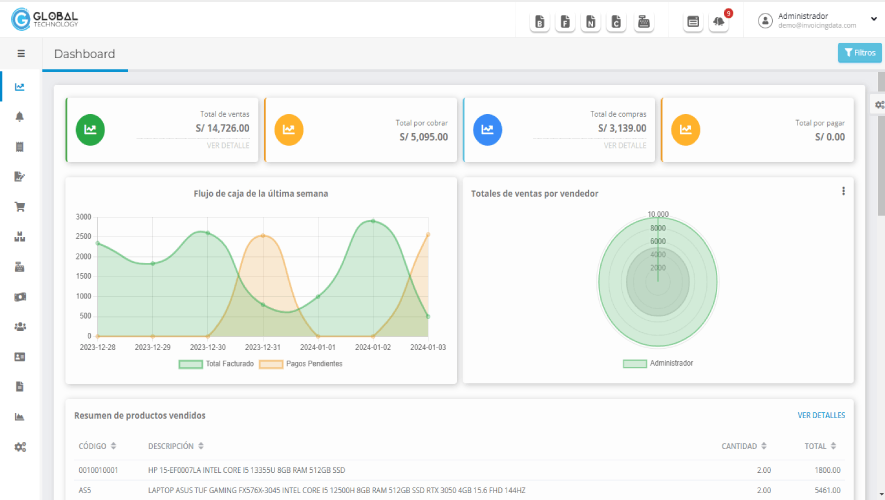Click the Administrador user avatar icon

[x=765, y=21]
